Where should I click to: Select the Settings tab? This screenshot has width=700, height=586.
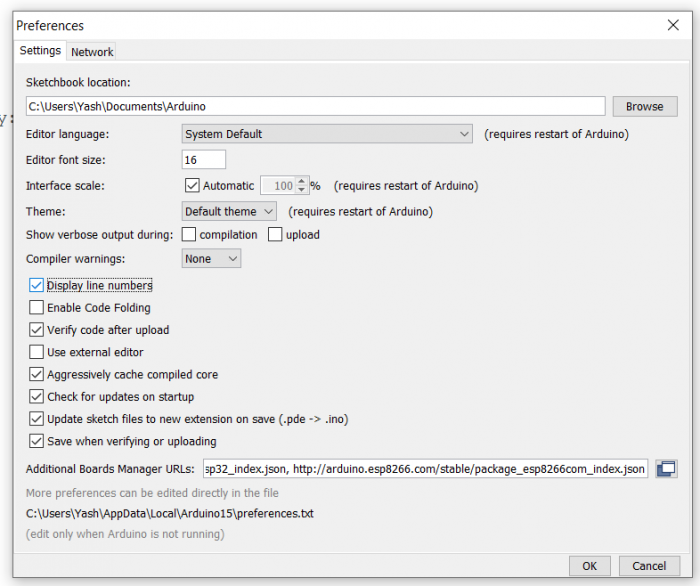40,50
